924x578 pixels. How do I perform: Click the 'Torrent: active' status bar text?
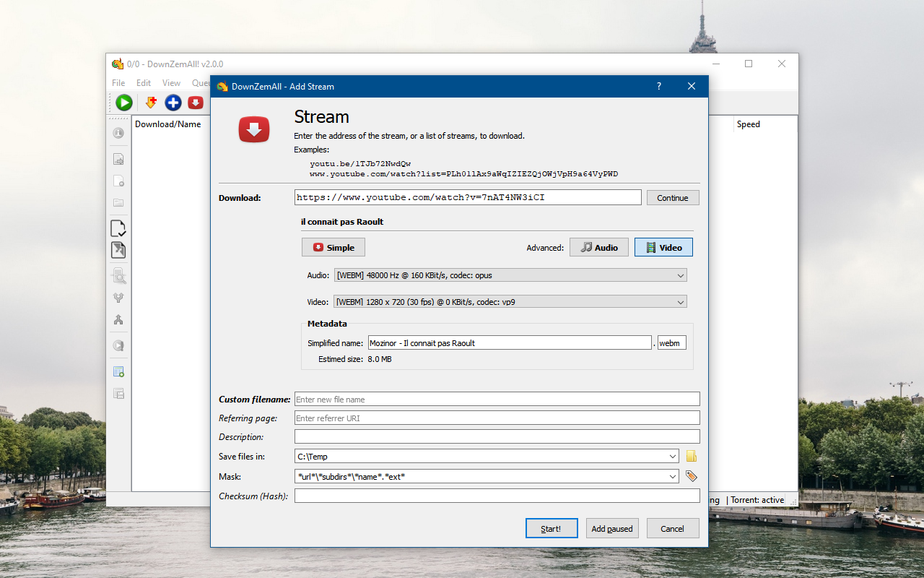[x=758, y=500]
